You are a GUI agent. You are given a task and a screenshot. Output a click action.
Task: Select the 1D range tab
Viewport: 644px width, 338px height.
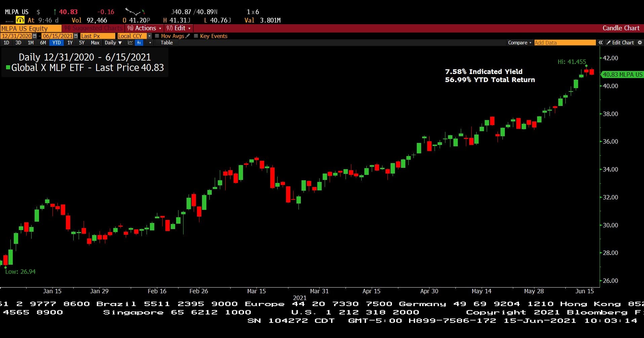pyautogui.click(x=6, y=43)
